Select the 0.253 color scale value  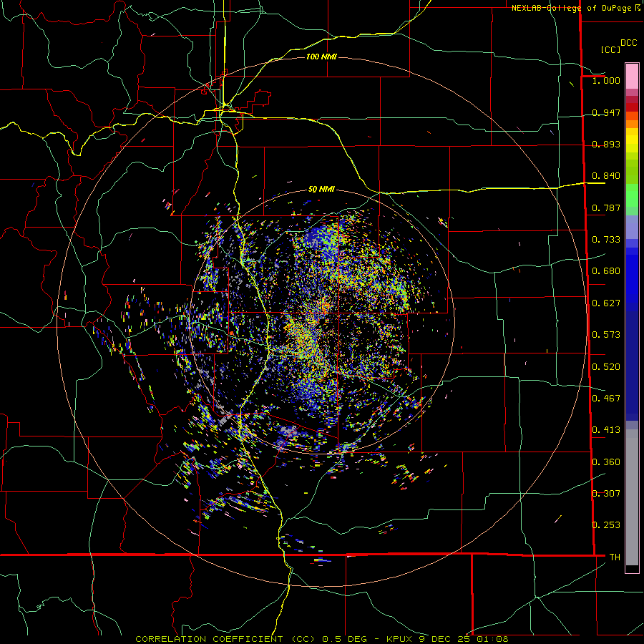point(606,525)
